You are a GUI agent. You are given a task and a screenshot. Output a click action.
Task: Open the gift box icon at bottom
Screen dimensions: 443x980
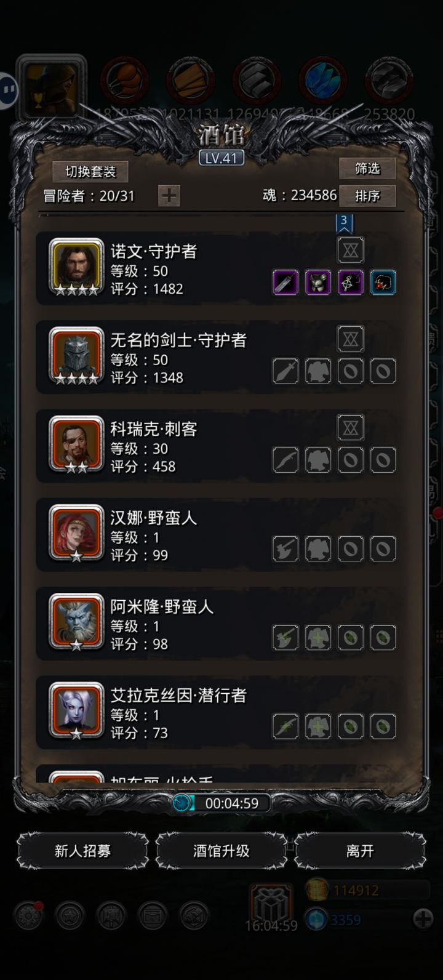point(271,902)
